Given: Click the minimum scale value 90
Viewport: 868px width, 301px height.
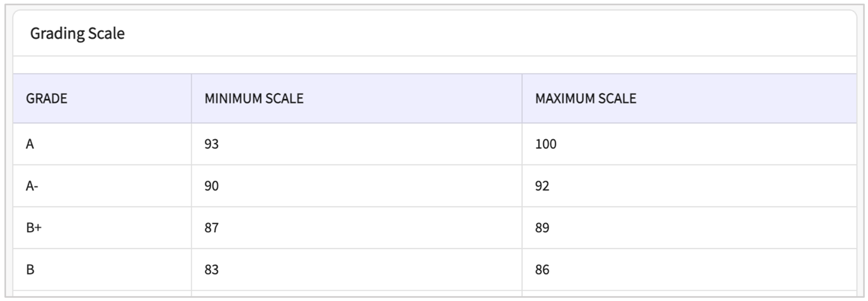Looking at the screenshot, I should pyautogui.click(x=211, y=186).
